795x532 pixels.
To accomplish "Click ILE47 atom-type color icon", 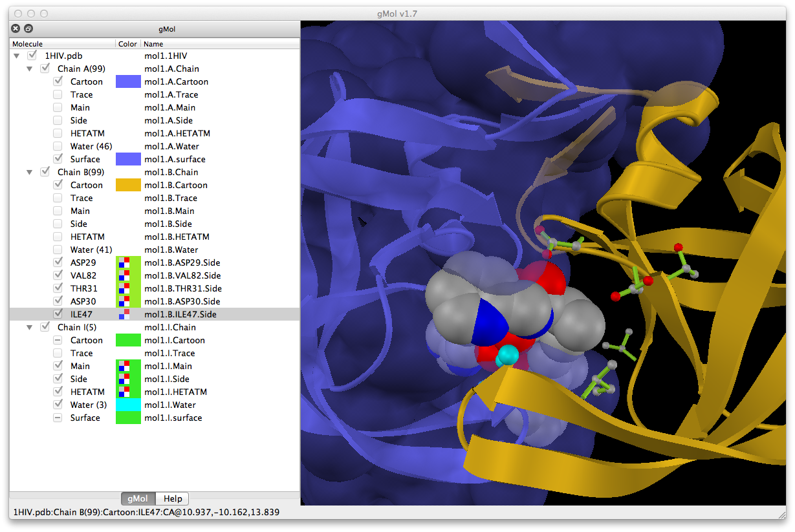I will click(x=123, y=314).
